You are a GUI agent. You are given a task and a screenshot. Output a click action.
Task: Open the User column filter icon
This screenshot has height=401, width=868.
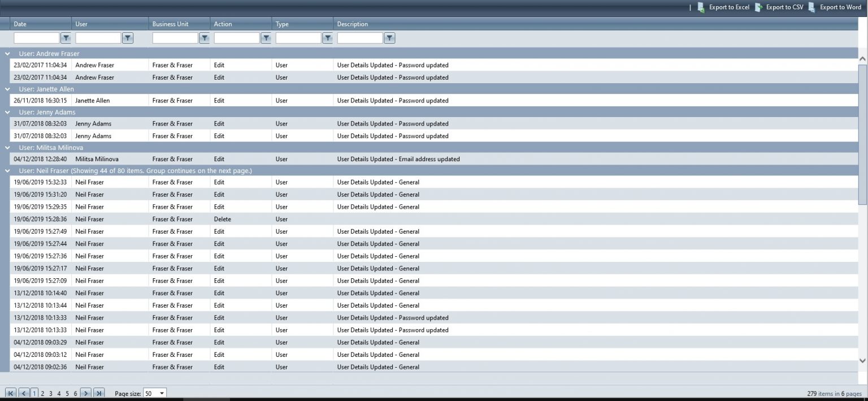(128, 38)
